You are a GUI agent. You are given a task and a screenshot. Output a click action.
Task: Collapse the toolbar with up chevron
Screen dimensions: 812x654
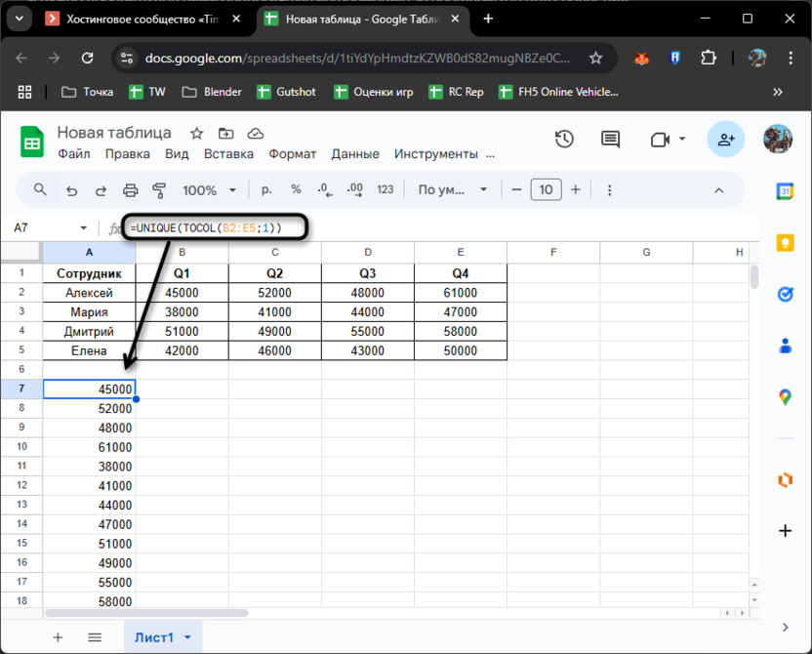point(719,190)
